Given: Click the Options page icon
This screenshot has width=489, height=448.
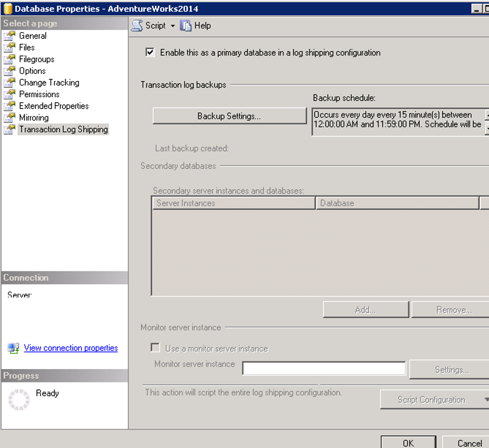Looking at the screenshot, I should click(9, 71).
